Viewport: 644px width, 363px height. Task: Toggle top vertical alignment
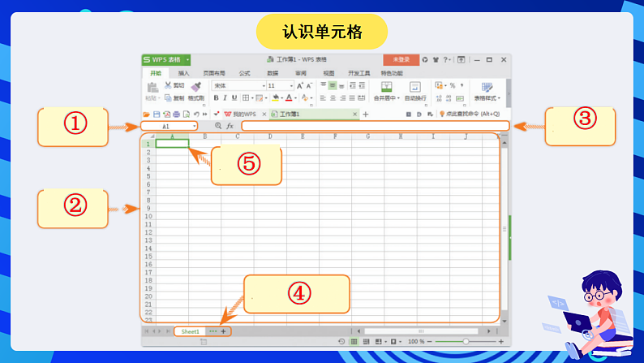[324, 85]
